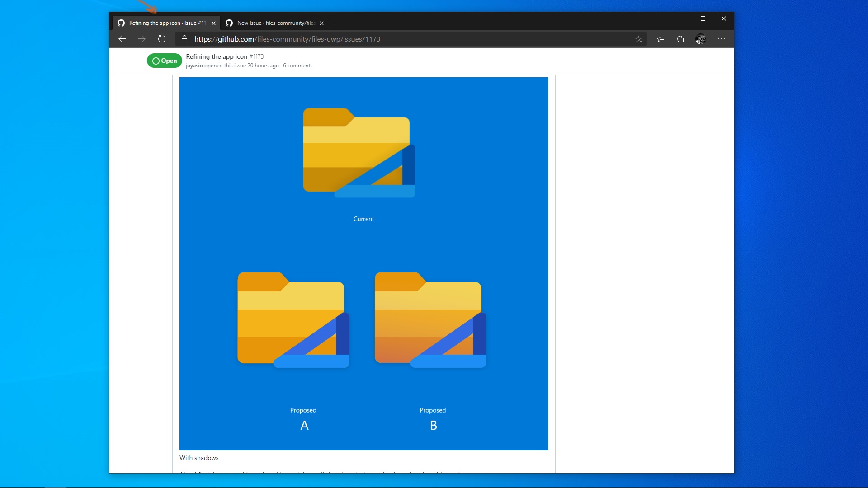Viewport: 868px width, 488px height.
Task: Close the Refining the app icon tab
Action: click(x=213, y=23)
